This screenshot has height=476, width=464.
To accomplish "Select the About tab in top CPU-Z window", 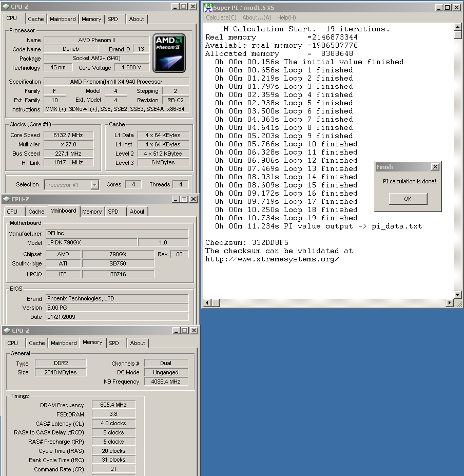I will (137, 19).
